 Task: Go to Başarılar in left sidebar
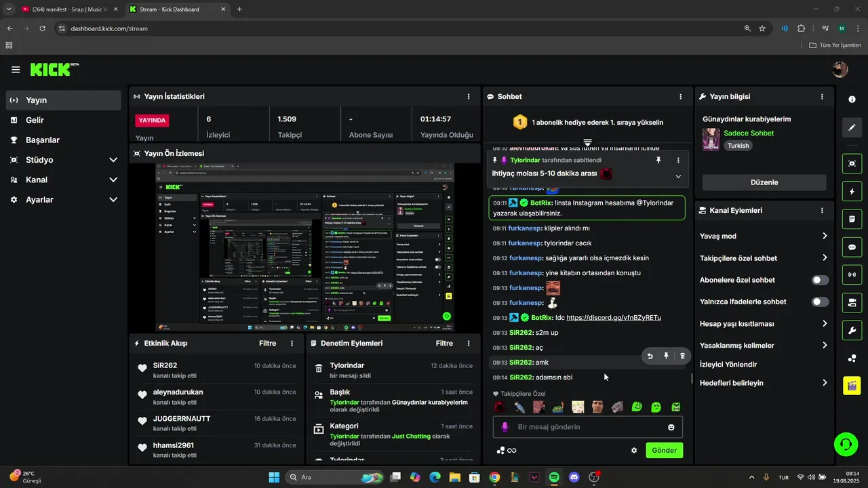[63, 140]
